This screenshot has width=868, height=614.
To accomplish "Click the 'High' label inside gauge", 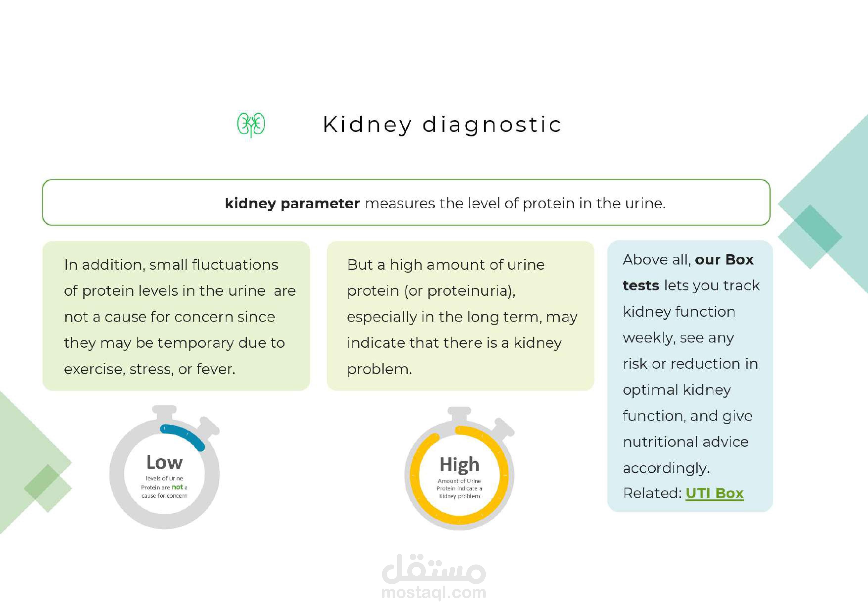I will 459,464.
